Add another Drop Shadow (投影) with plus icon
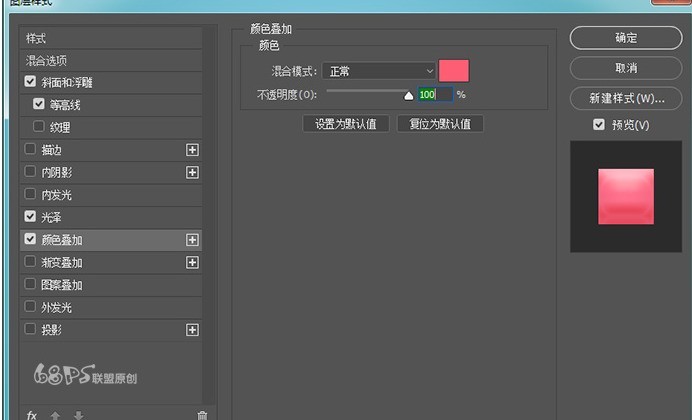The image size is (692, 420). 192,330
